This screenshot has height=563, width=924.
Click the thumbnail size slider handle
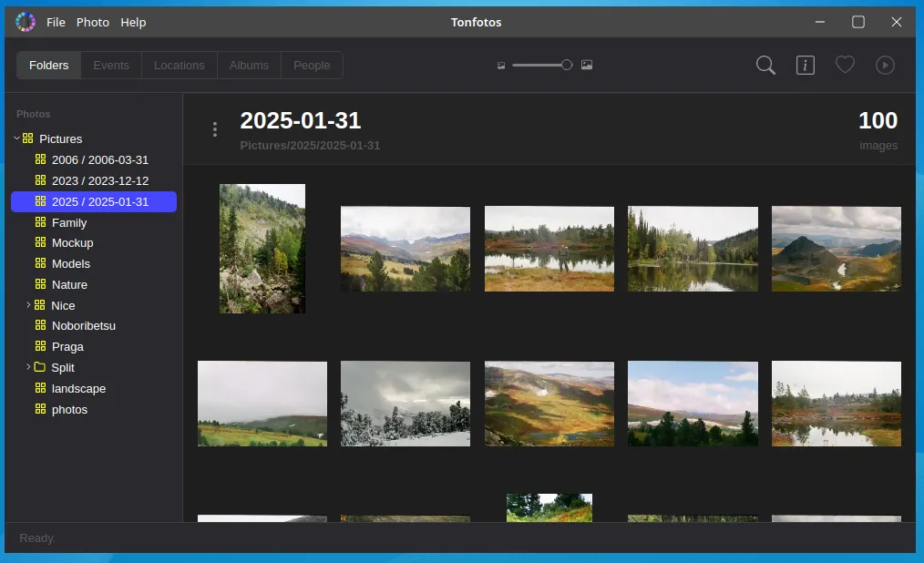pyautogui.click(x=566, y=65)
